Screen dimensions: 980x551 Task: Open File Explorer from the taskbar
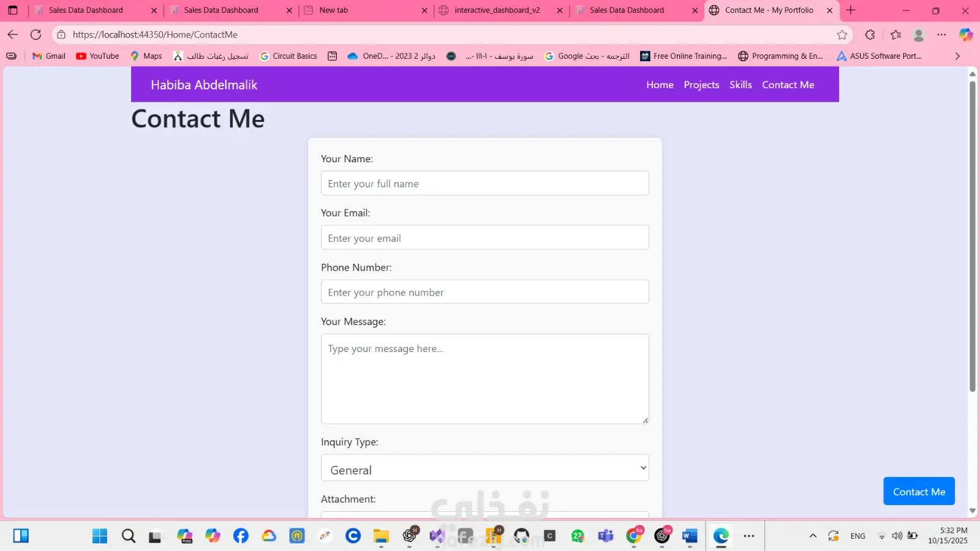[381, 536]
